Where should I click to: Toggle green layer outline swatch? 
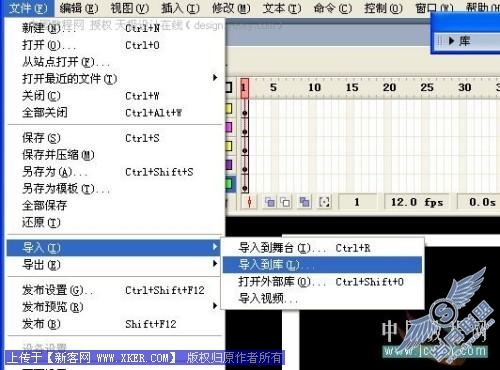229,184
